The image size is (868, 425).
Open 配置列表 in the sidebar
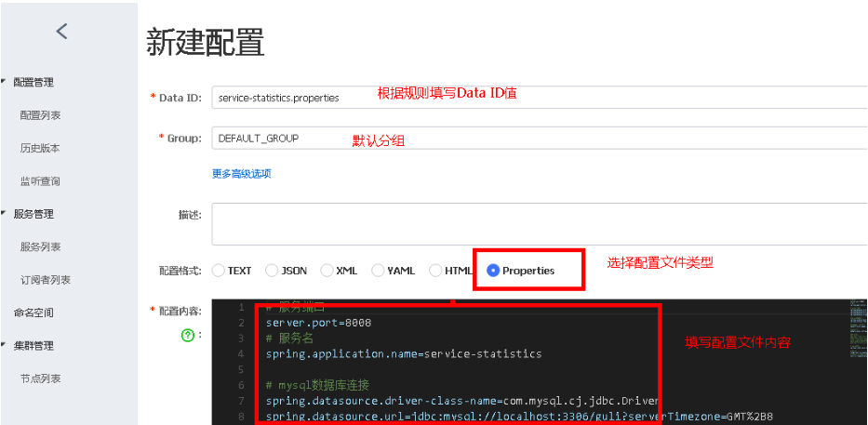click(40, 115)
